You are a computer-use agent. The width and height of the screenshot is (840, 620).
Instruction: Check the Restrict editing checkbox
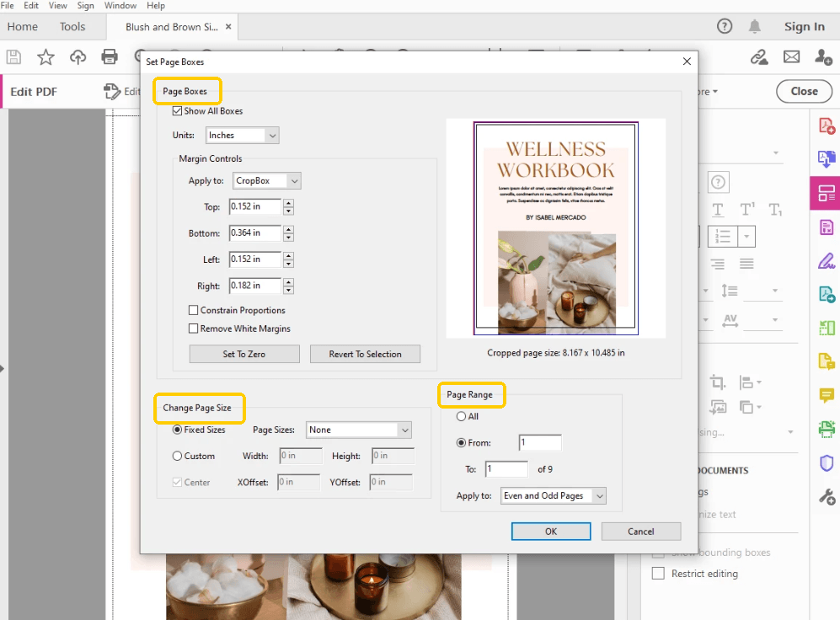coord(658,573)
